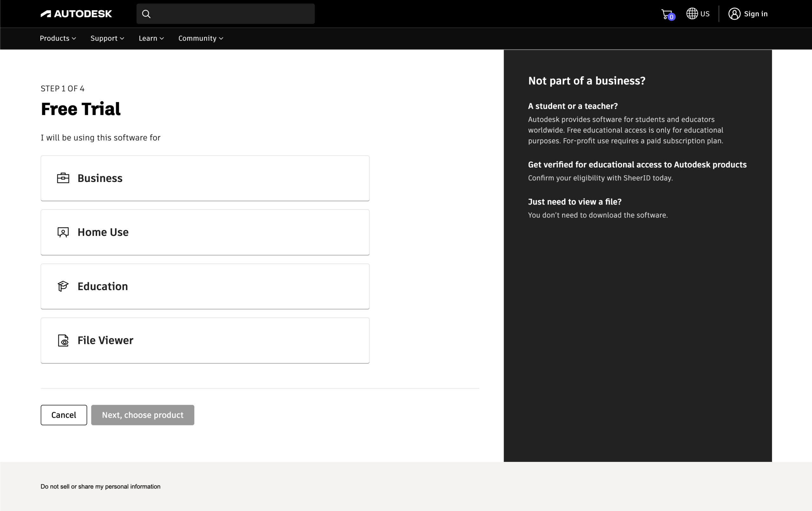Select the Home Use option
This screenshot has width=812, height=511.
(205, 232)
